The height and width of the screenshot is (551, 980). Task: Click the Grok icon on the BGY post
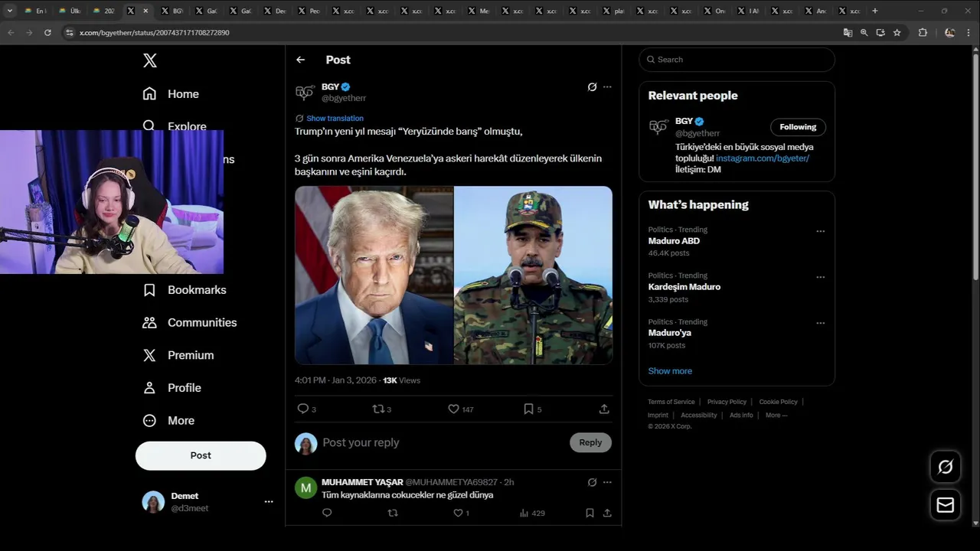(592, 87)
